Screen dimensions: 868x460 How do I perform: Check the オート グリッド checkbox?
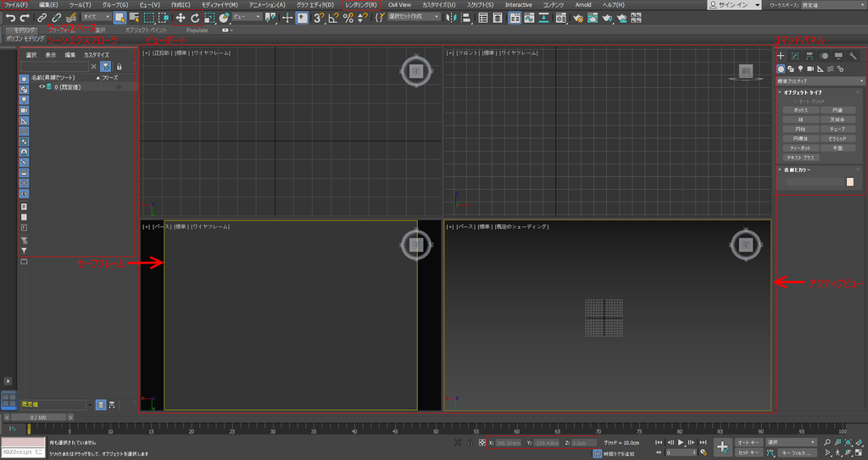tap(795, 102)
